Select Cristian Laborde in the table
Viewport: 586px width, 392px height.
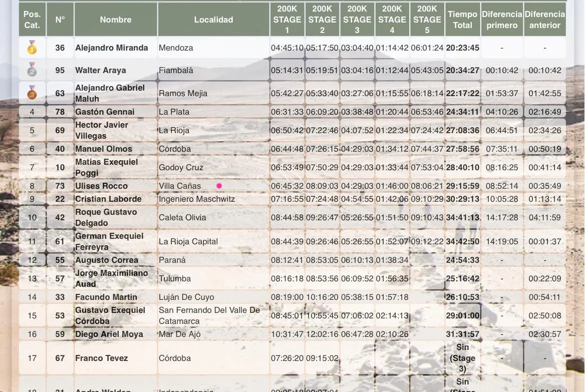pos(108,199)
